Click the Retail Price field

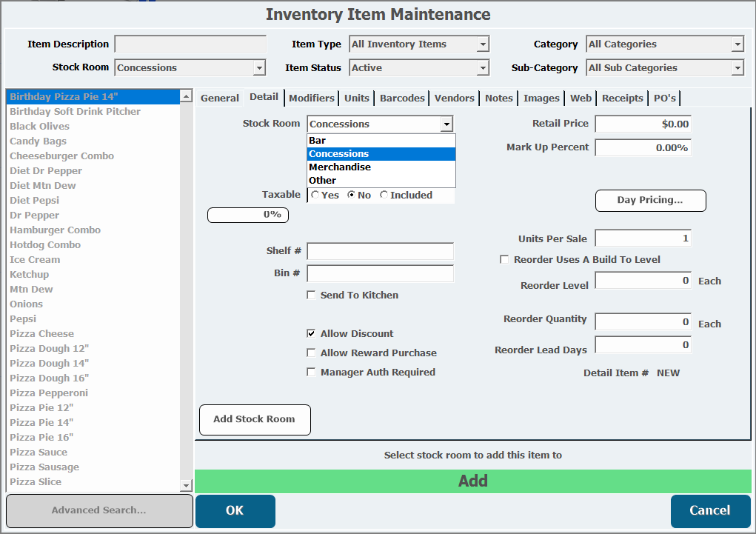pos(643,124)
